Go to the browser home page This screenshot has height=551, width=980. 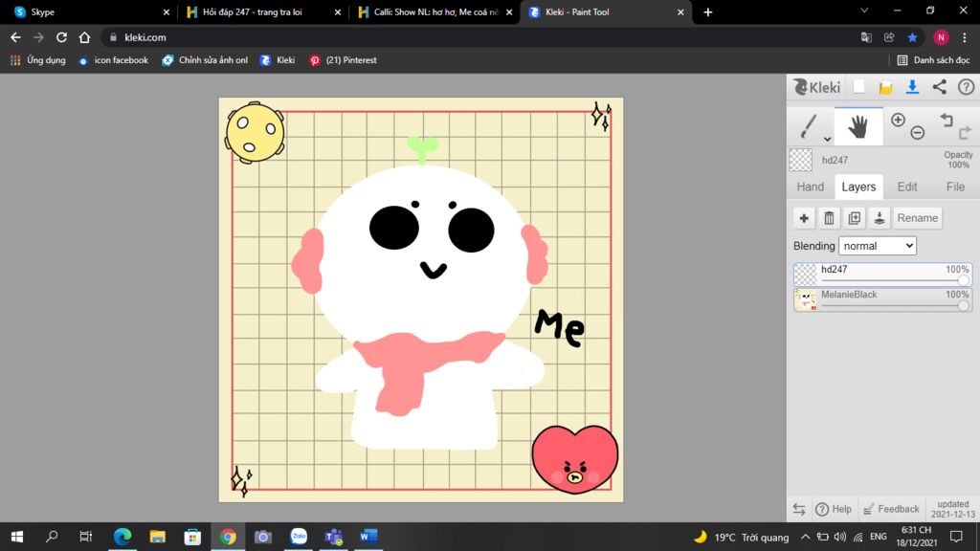pos(84,37)
